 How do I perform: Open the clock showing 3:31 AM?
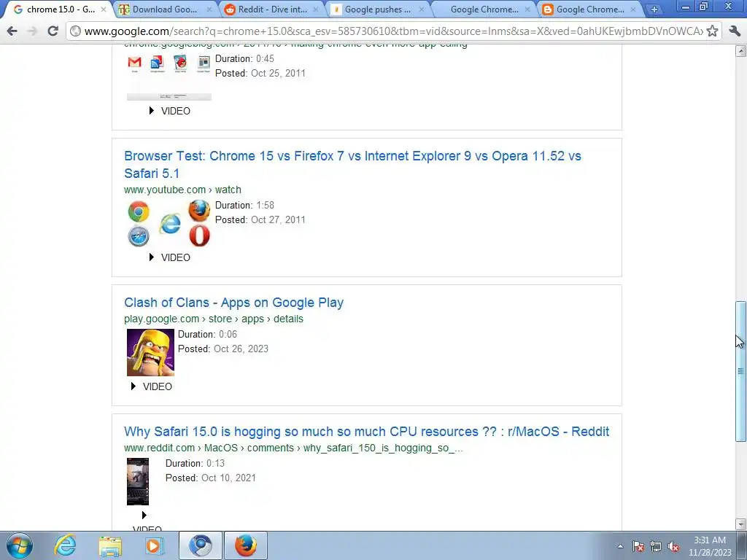(710, 546)
